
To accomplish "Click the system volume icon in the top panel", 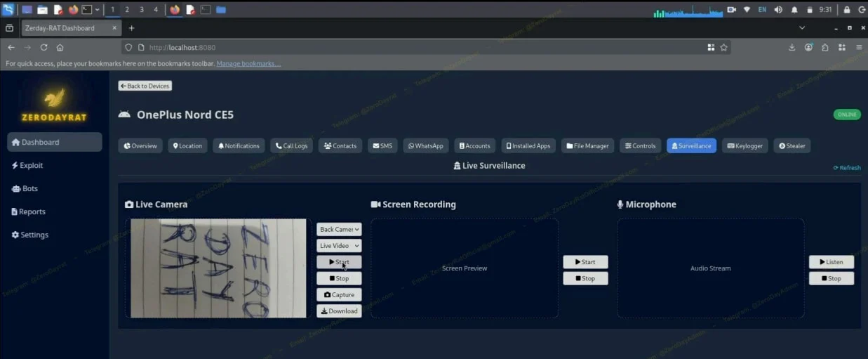I will [x=778, y=10].
